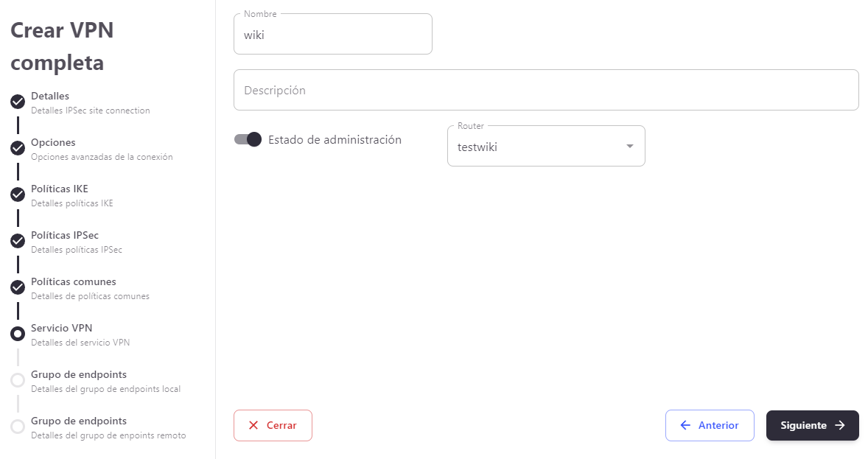Image resolution: width=868 pixels, height=459 pixels.
Task: Navigate to the Políticas comunes sidebar step
Action: click(x=74, y=281)
